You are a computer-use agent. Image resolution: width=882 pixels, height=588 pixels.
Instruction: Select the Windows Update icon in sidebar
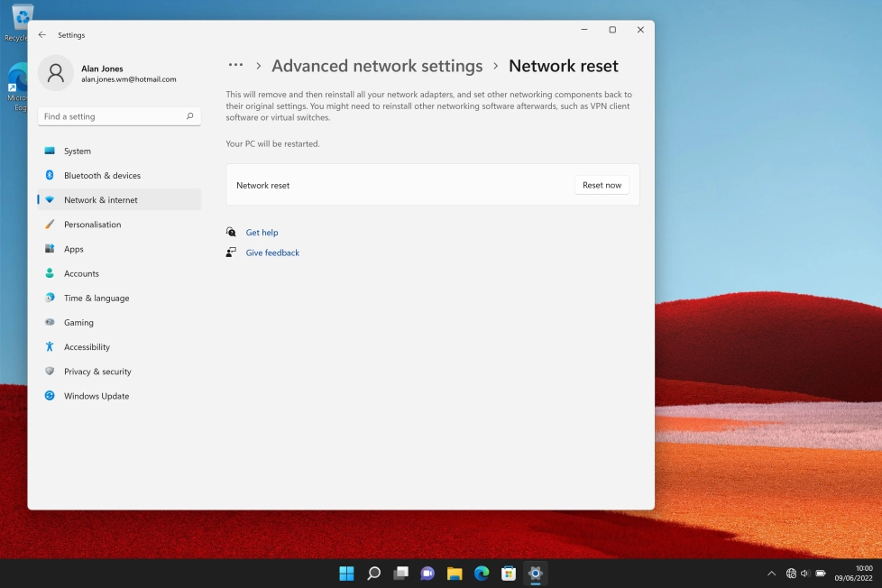click(50, 396)
